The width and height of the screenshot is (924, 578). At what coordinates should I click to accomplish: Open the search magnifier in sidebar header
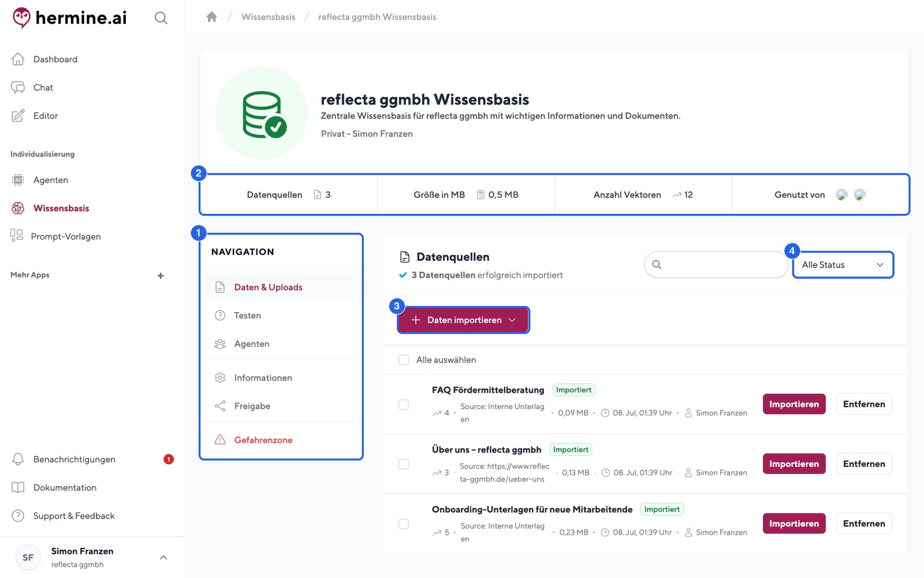[x=161, y=18]
